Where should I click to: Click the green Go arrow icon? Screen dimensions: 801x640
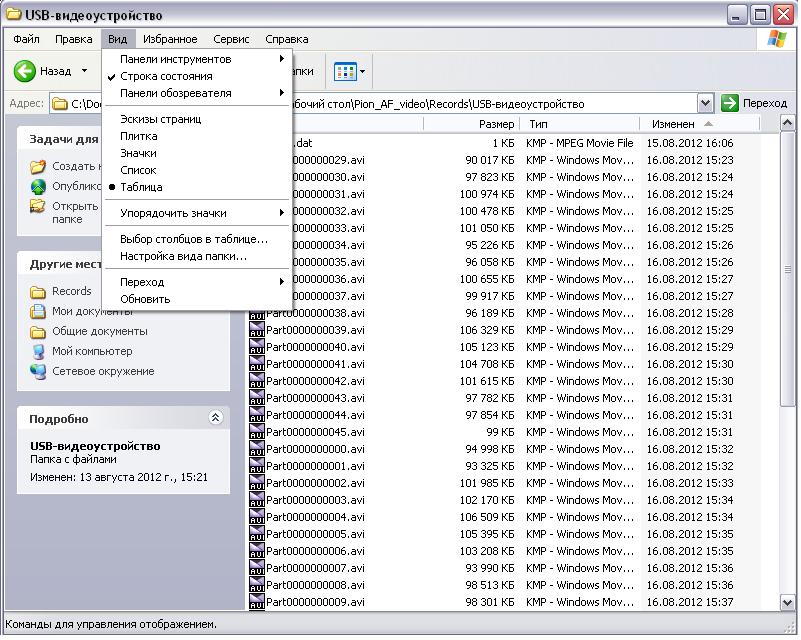[730, 103]
